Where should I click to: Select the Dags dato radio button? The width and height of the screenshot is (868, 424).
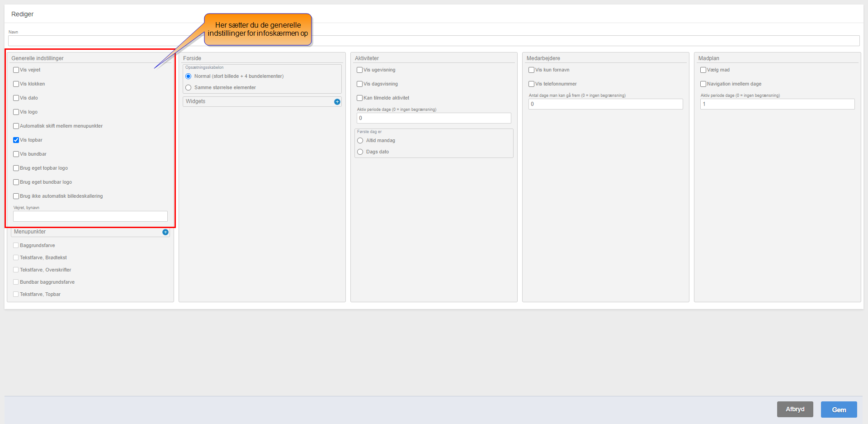point(360,152)
